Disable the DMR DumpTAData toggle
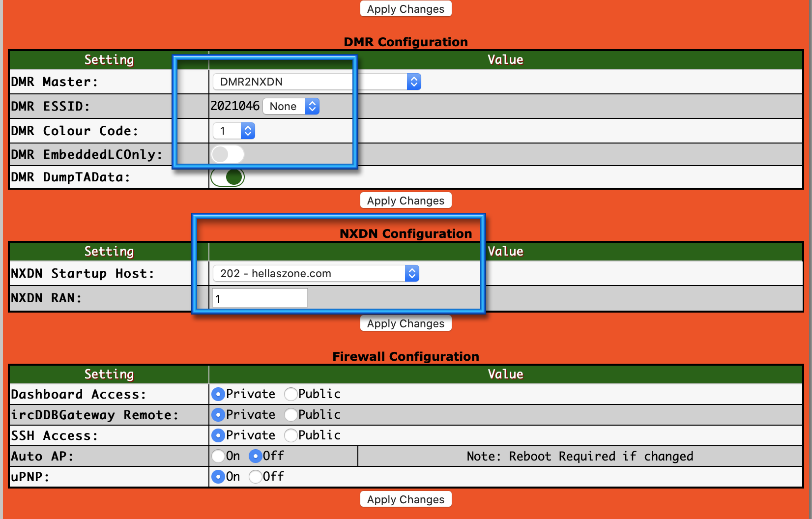Image resolution: width=812 pixels, height=519 pixels. click(x=228, y=177)
